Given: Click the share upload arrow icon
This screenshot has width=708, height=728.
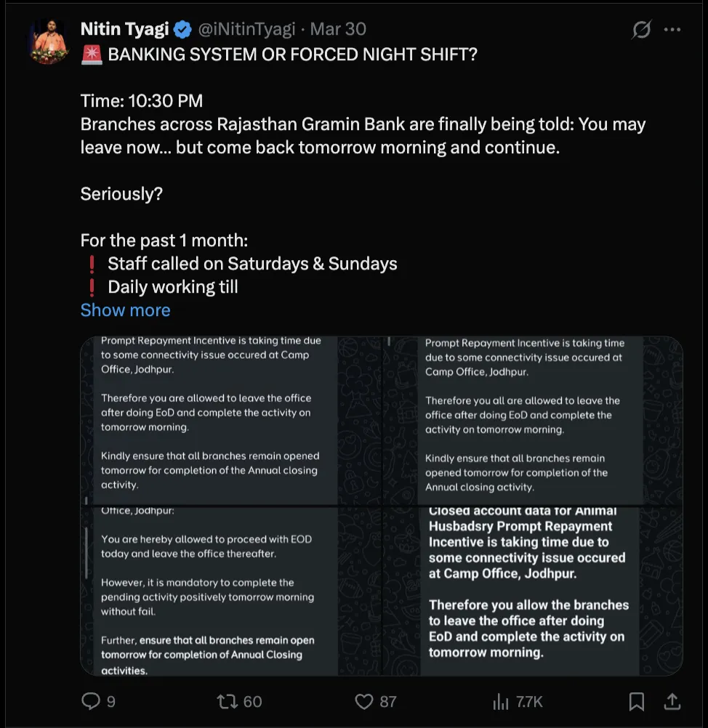Looking at the screenshot, I should point(672,701).
